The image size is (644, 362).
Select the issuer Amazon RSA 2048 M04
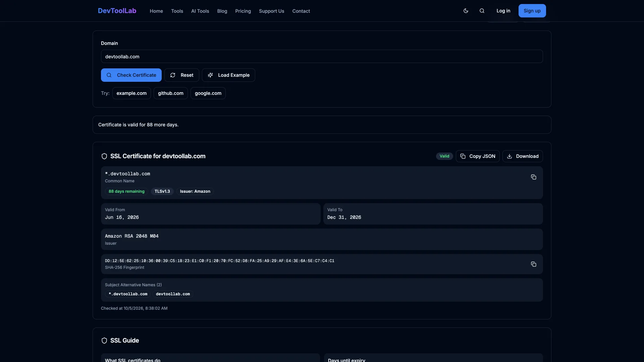[x=132, y=236]
